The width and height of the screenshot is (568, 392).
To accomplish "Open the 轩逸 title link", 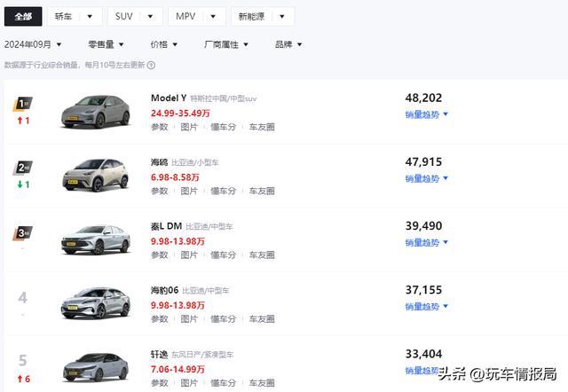I will [x=160, y=355].
